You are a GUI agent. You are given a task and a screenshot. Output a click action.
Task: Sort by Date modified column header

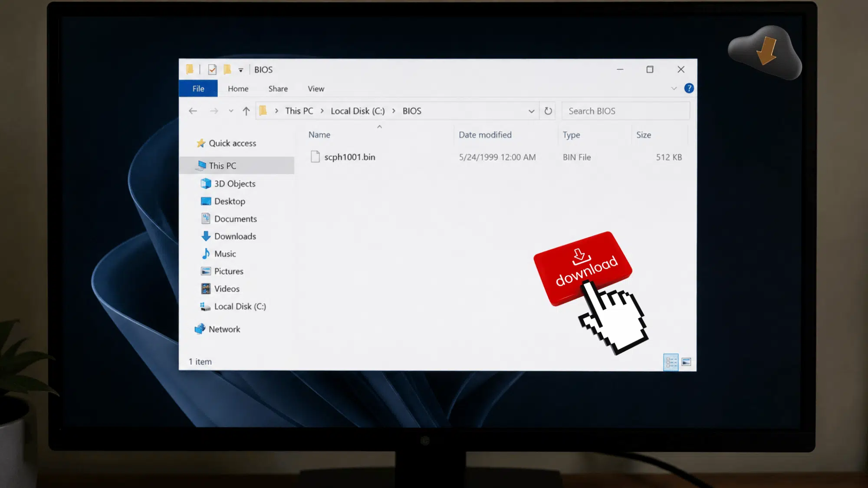(485, 135)
